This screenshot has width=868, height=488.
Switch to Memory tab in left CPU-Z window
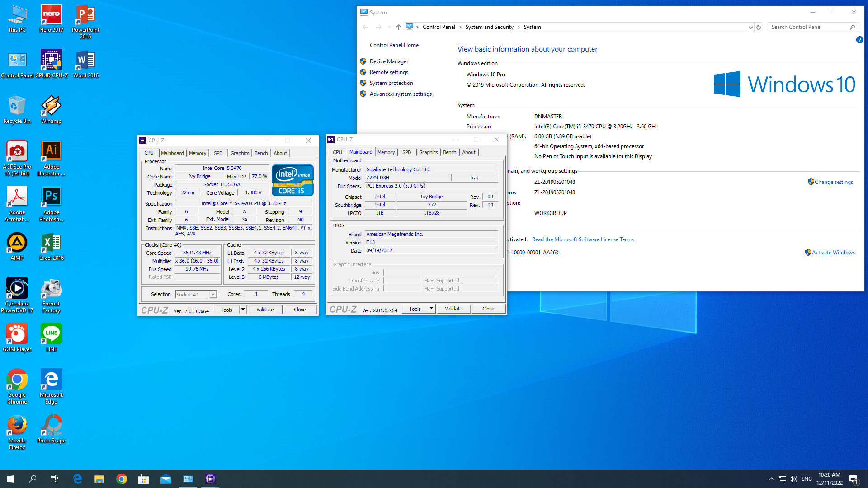point(198,153)
